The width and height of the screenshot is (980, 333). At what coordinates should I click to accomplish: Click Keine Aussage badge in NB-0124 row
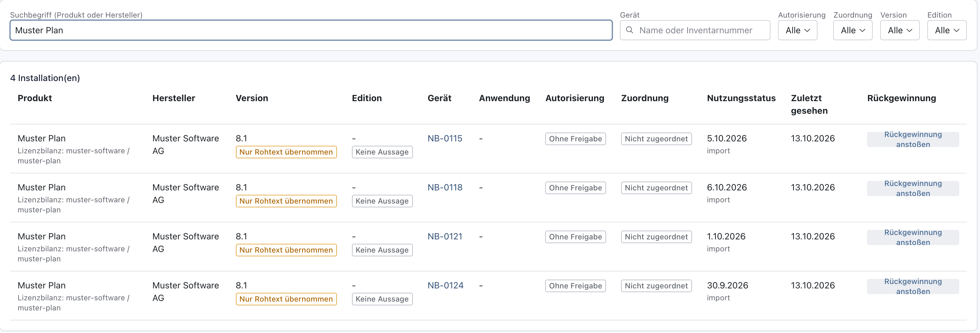382,299
